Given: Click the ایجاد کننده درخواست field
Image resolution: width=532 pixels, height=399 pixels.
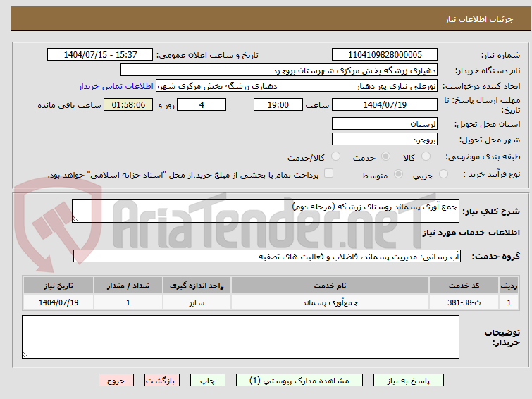Looking at the screenshot, I should (x=297, y=86).
